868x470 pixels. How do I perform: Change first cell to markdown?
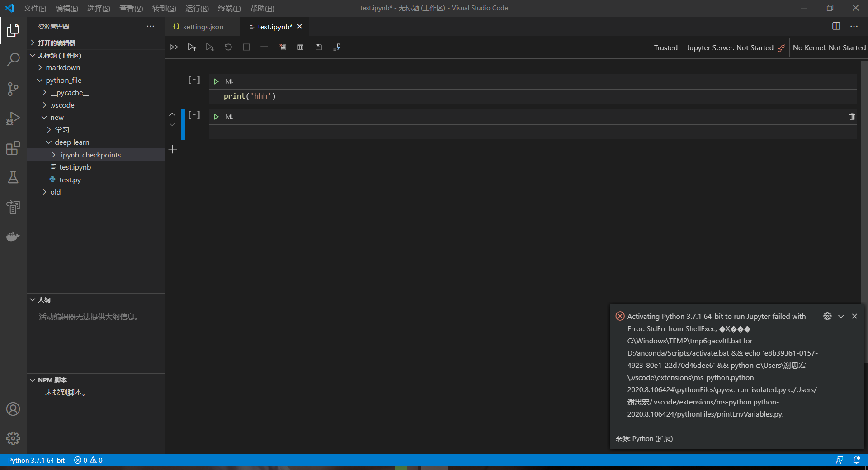point(229,81)
